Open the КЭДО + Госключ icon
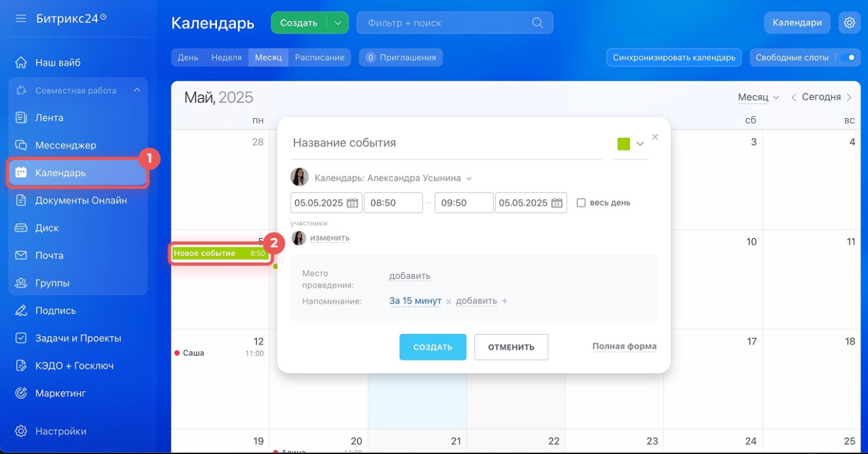 (x=21, y=366)
